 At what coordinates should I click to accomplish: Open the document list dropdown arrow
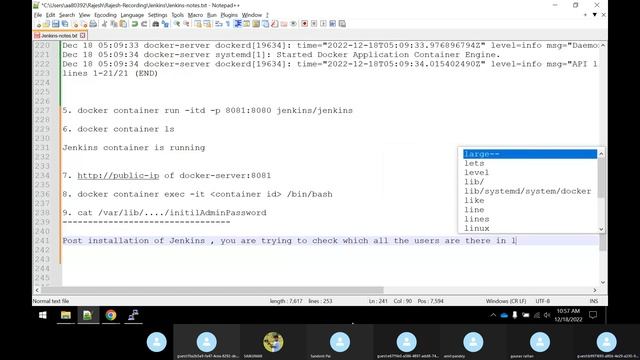point(595,15)
